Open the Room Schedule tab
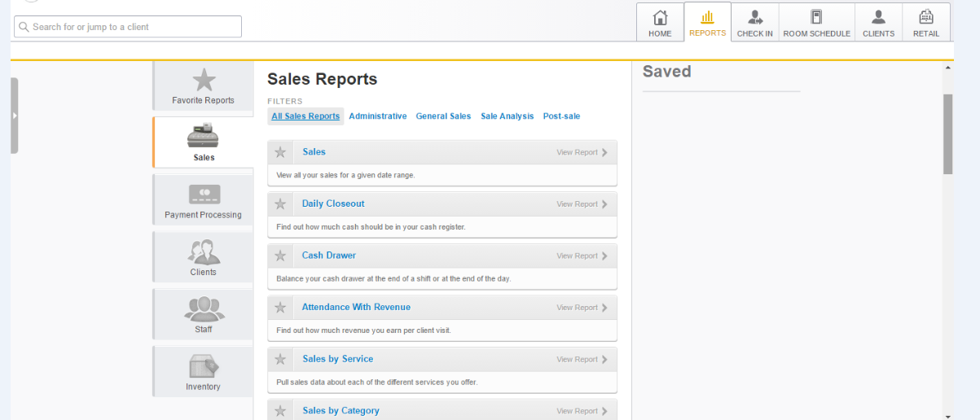The image size is (980, 420). (x=816, y=22)
